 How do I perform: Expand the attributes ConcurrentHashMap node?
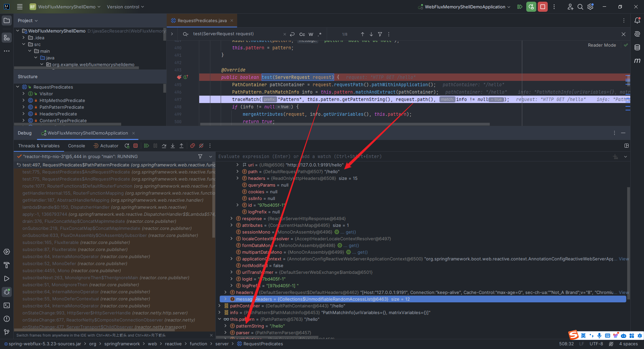tap(231, 225)
